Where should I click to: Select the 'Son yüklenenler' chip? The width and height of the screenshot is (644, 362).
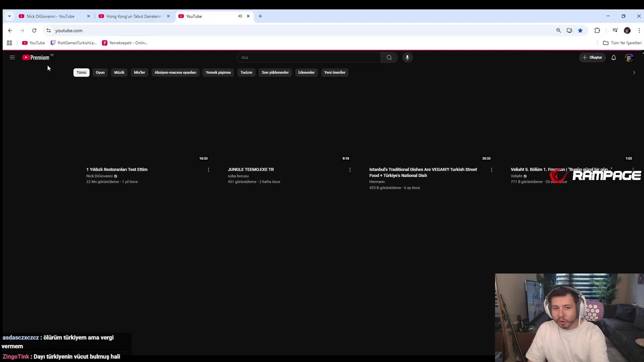coord(275,72)
